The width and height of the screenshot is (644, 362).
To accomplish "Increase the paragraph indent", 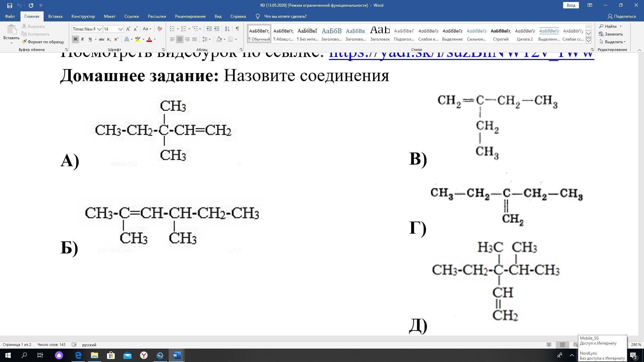I will (x=217, y=29).
